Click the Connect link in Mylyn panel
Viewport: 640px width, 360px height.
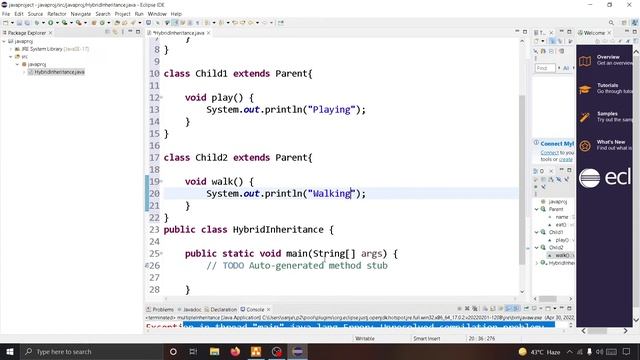click(x=549, y=153)
